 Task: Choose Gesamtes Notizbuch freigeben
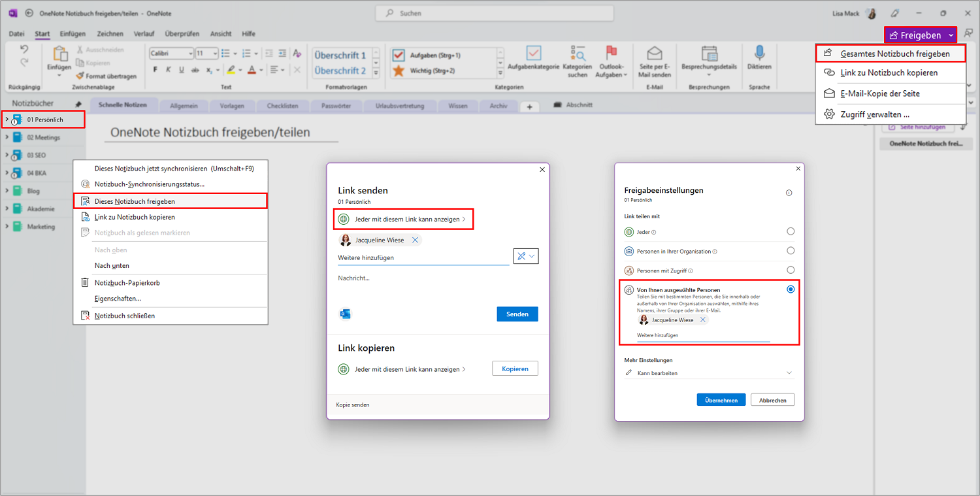tap(890, 54)
